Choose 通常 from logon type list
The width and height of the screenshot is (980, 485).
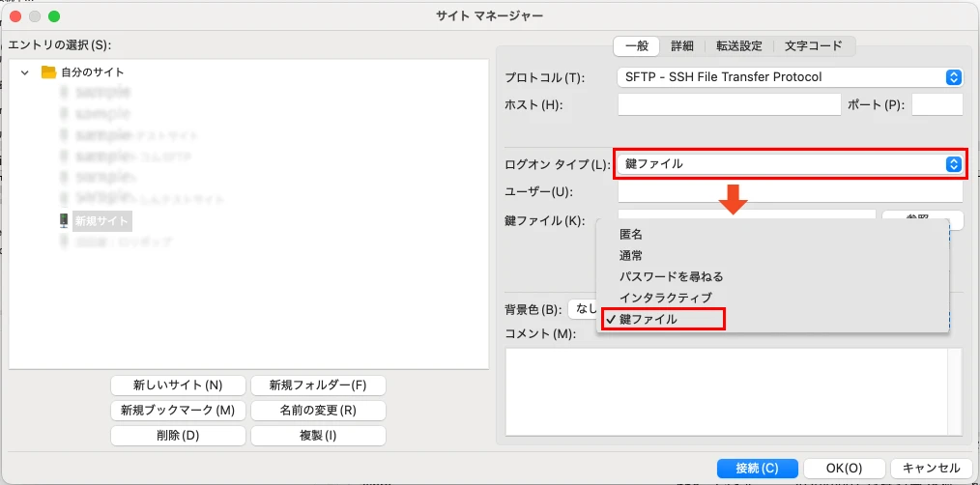pos(631,256)
